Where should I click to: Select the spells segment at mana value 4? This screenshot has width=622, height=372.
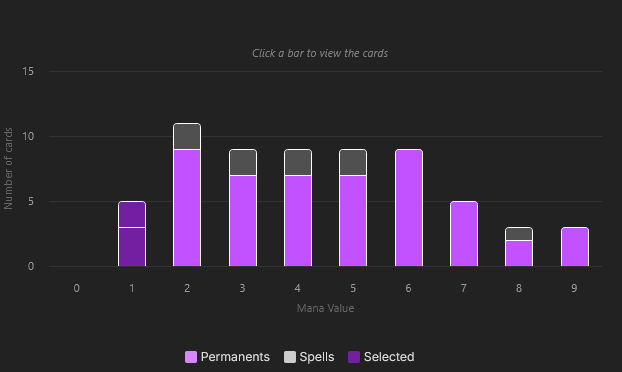coord(298,163)
